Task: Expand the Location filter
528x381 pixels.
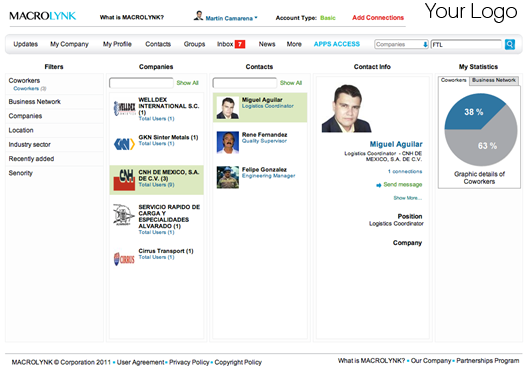Action: (21, 130)
